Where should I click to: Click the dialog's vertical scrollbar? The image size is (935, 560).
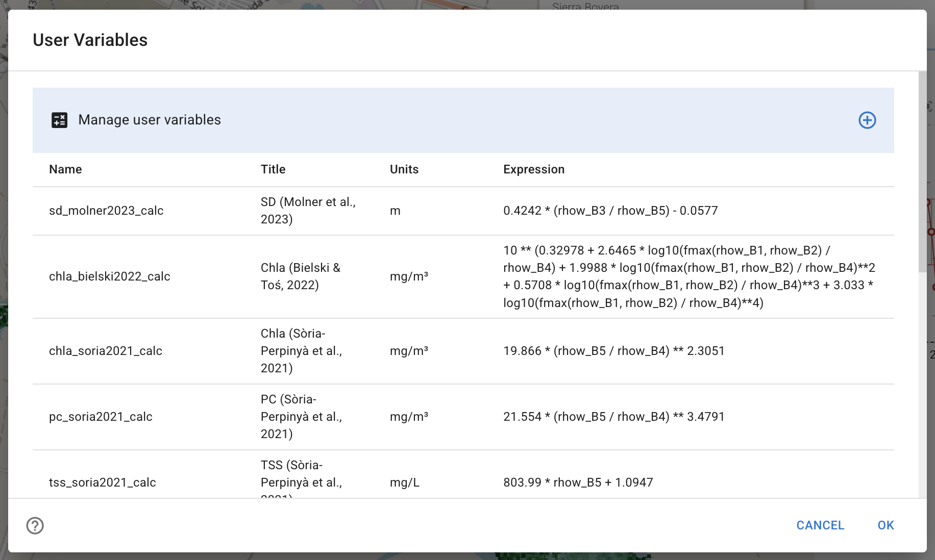tap(922, 172)
